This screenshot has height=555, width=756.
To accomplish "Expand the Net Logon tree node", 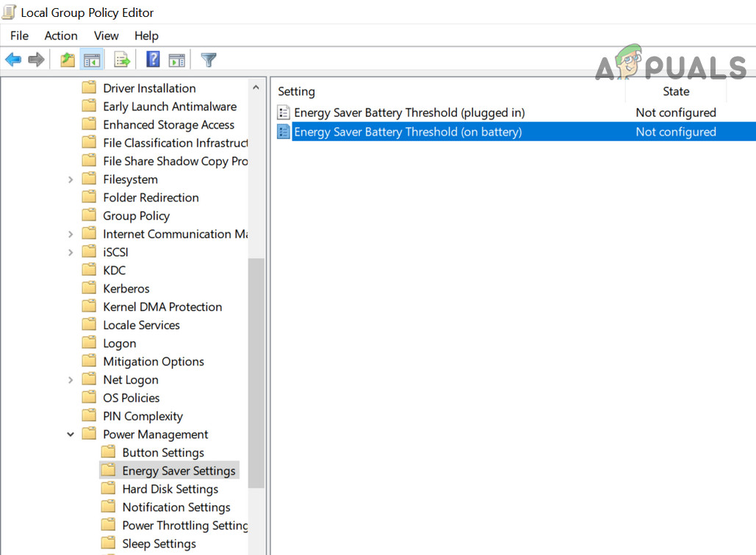I will [x=71, y=380].
